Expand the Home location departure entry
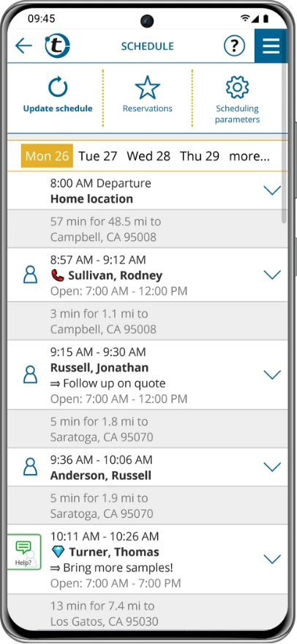The height and width of the screenshot is (644, 297). [x=272, y=190]
